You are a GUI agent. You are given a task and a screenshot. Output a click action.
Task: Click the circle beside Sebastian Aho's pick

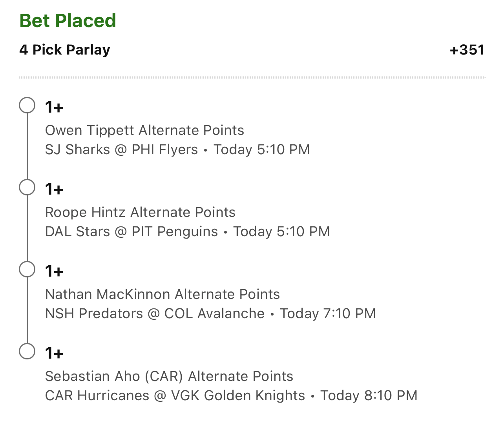tap(27, 351)
